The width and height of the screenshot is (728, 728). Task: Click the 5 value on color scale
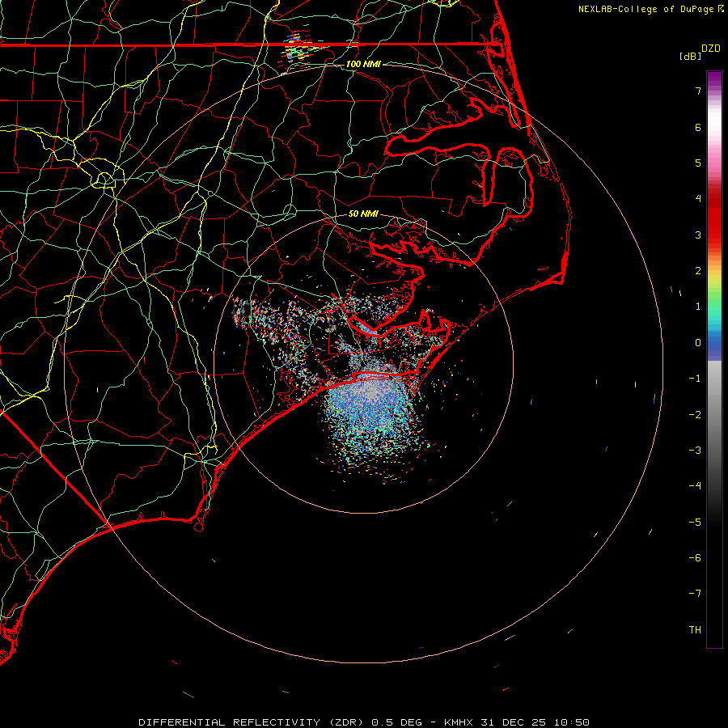(x=698, y=163)
